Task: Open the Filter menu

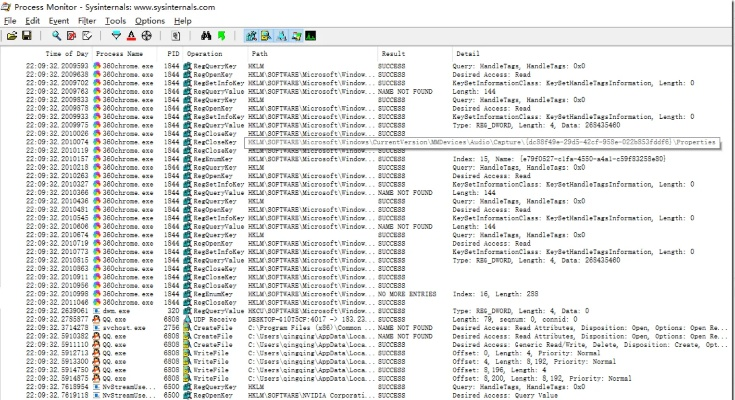Action: click(87, 20)
